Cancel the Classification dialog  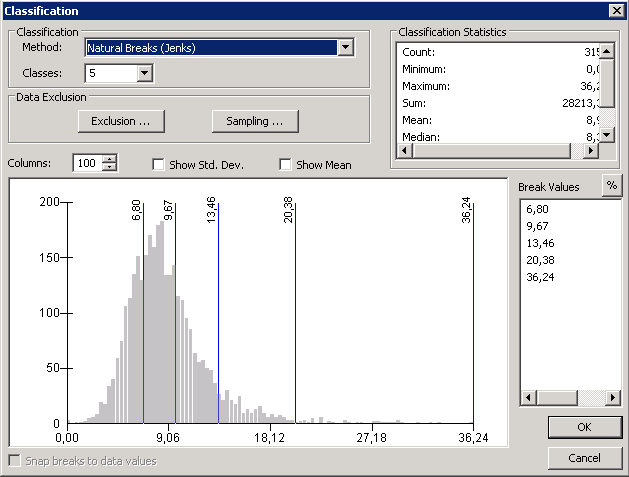[x=585, y=458]
